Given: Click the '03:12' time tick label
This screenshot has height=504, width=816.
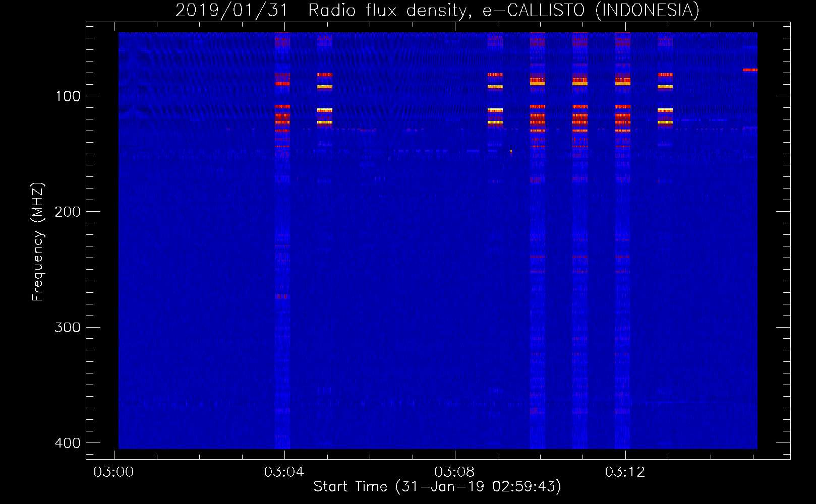Looking at the screenshot, I should [x=625, y=472].
